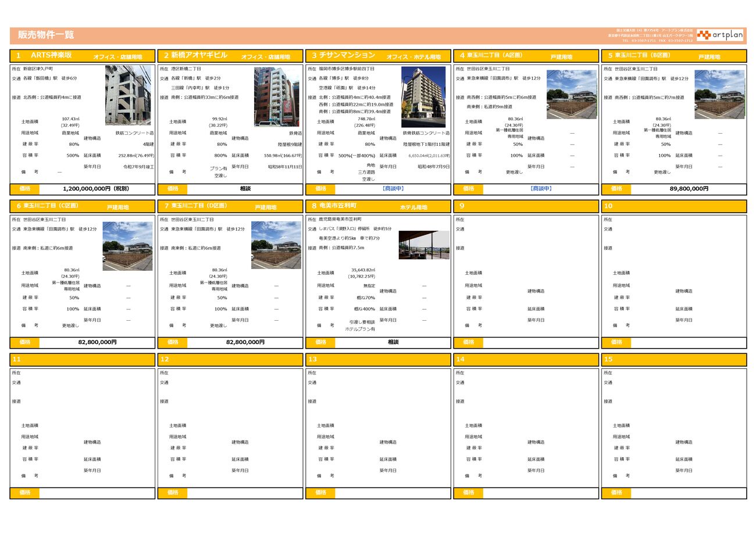The width and height of the screenshot is (756, 534).
Task: Click the 1,200,000,000円 price value
Action: [x=96, y=189]
